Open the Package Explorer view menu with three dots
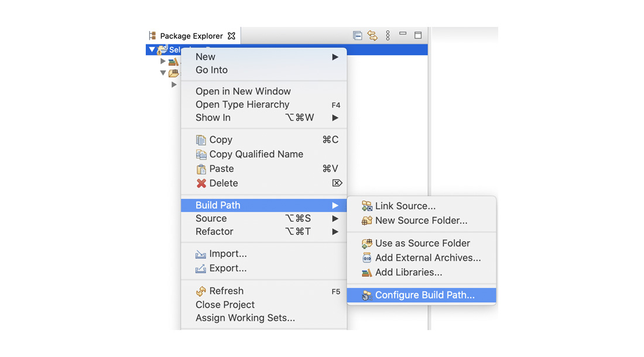644x357 pixels. click(388, 35)
